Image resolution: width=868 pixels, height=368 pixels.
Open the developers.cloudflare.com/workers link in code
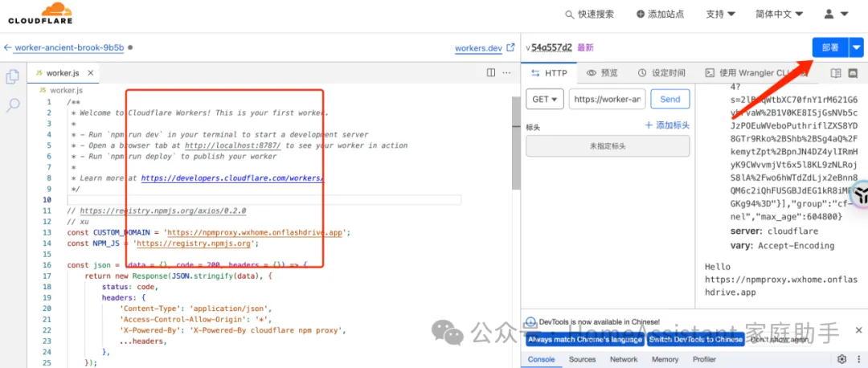click(232, 178)
